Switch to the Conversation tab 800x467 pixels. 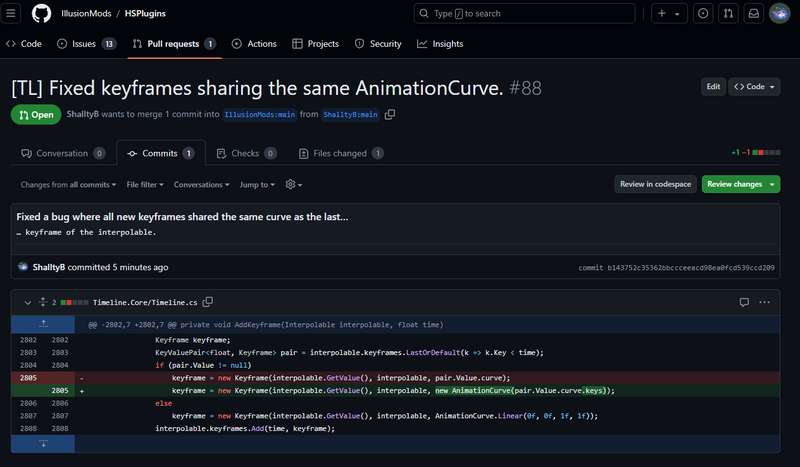click(x=63, y=153)
